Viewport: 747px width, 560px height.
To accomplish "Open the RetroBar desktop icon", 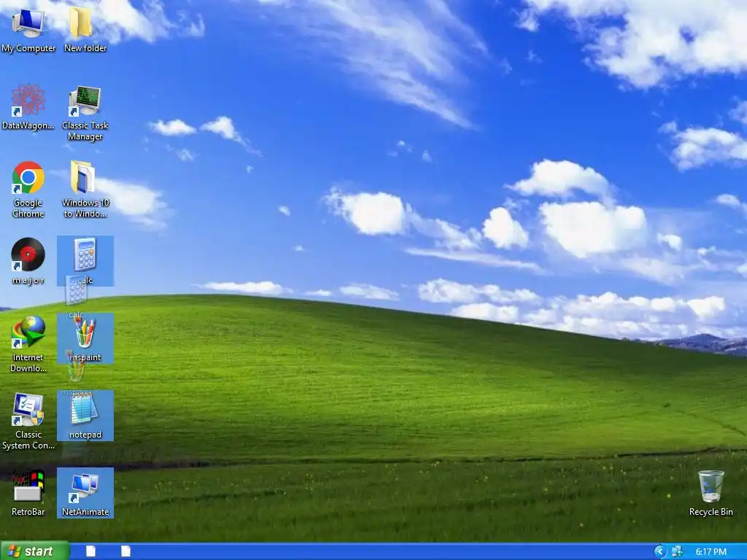I will [x=28, y=494].
